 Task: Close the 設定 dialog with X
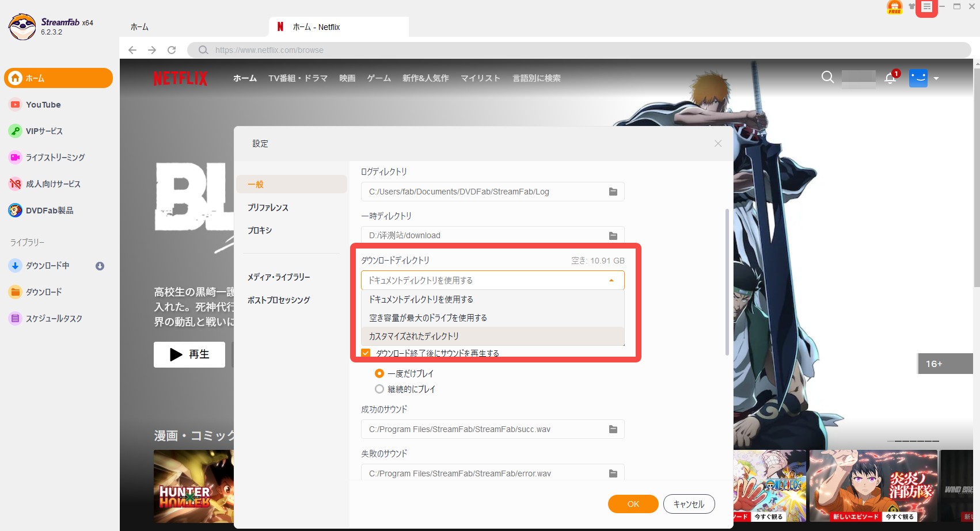(718, 143)
